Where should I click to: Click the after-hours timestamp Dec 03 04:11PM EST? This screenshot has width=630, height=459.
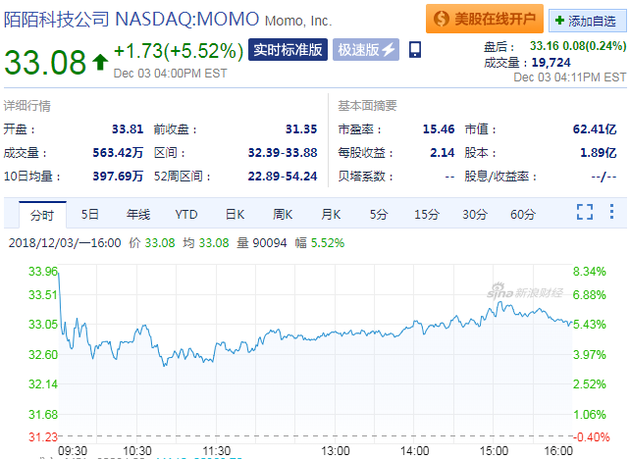pos(570,77)
